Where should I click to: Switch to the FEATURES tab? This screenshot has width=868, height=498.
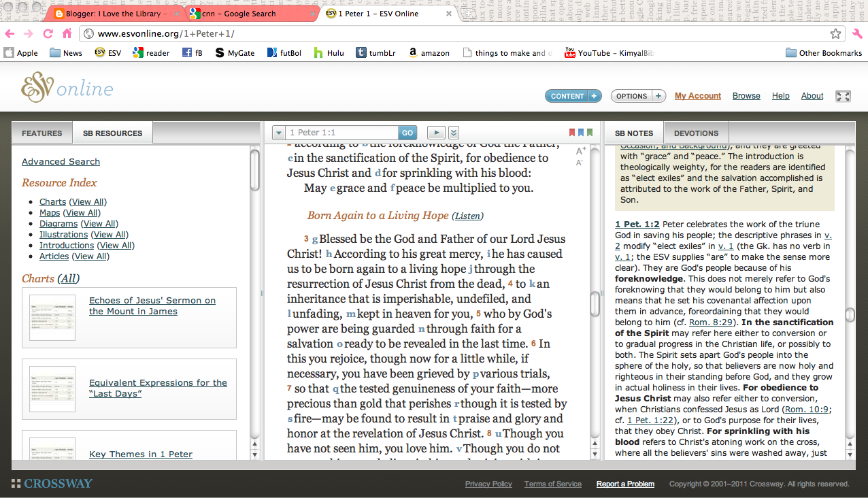(42, 133)
